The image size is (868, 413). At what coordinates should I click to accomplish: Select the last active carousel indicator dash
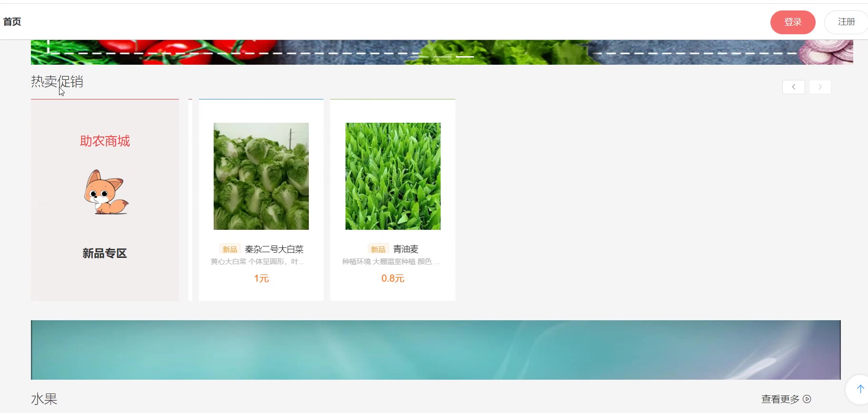point(465,57)
